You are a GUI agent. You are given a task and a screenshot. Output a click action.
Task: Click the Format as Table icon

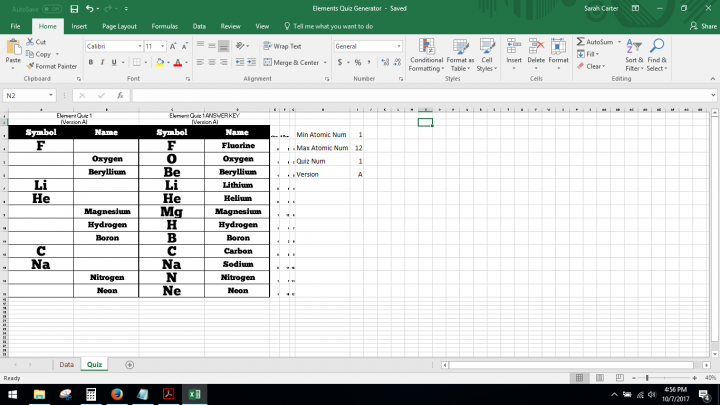(x=460, y=46)
